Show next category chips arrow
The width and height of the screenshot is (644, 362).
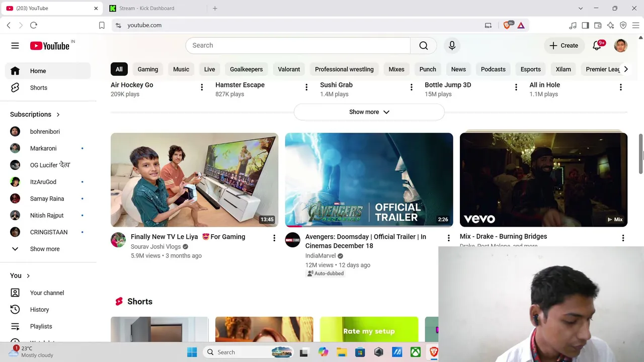626,69
